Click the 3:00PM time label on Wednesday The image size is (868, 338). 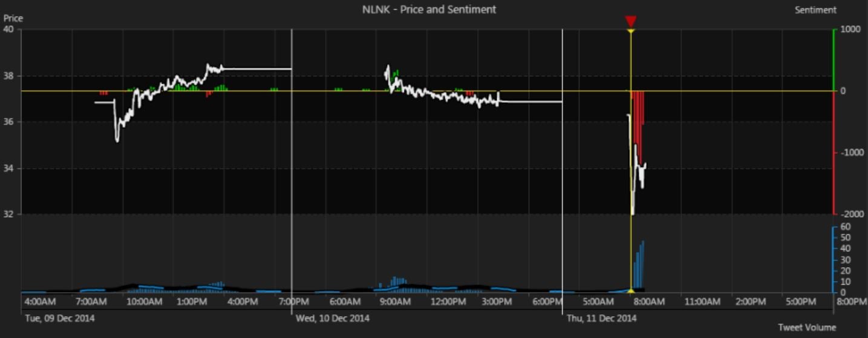(498, 301)
